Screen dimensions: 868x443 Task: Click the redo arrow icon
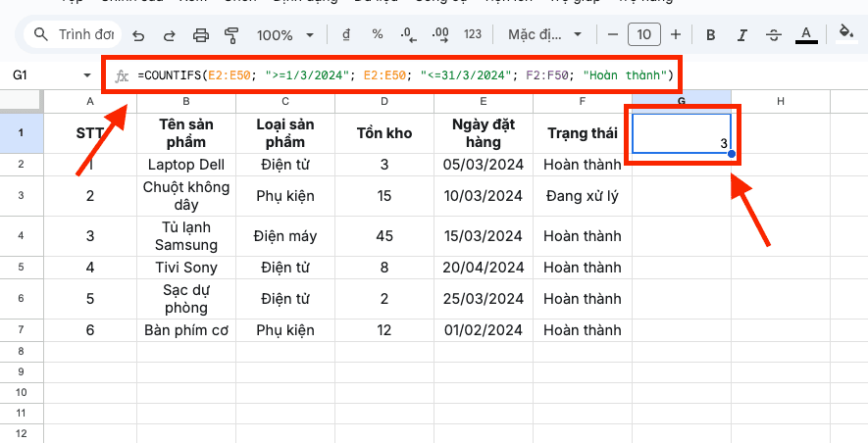tap(169, 35)
